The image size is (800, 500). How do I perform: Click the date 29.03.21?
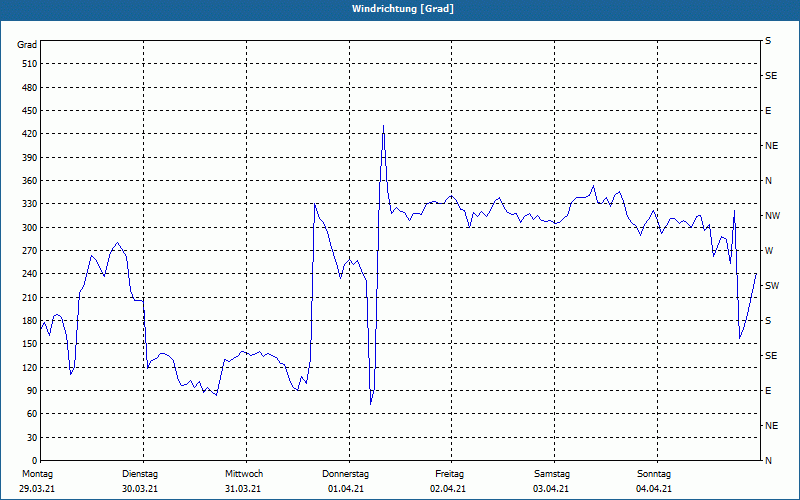point(37,489)
